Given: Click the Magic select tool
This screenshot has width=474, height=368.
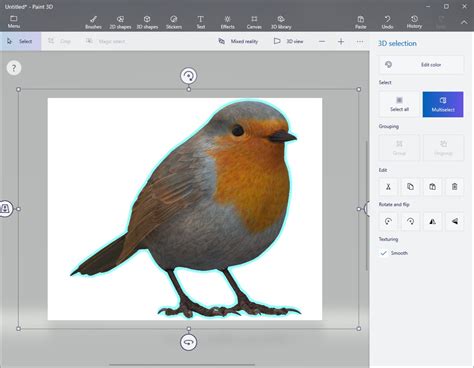Looking at the screenshot, I should [105, 41].
